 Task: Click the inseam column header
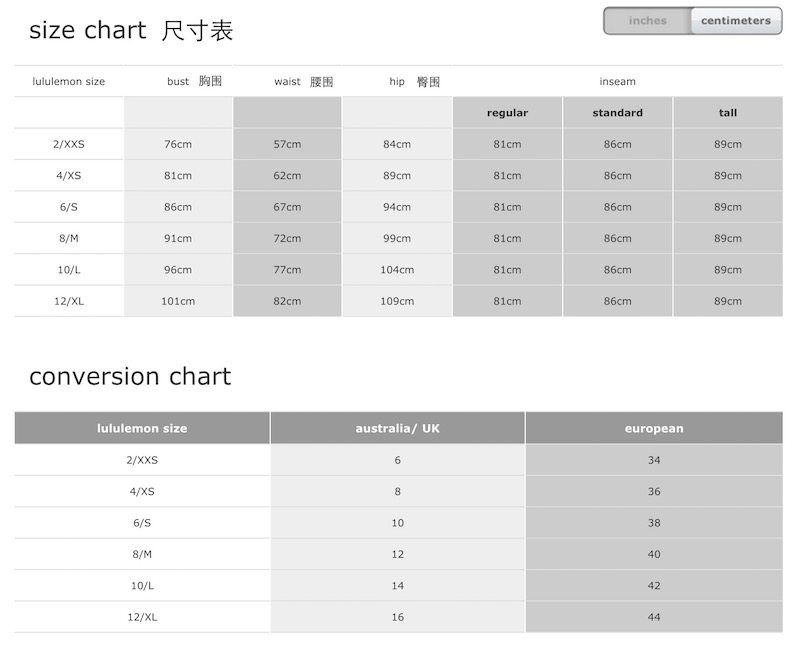pyautogui.click(x=617, y=82)
